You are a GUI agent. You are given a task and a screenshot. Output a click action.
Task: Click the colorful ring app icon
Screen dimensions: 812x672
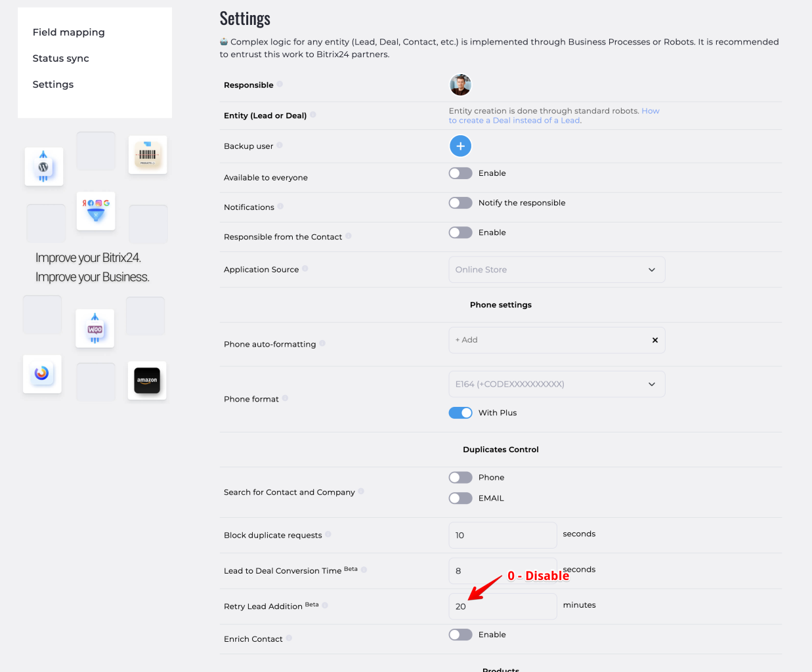pyautogui.click(x=42, y=373)
